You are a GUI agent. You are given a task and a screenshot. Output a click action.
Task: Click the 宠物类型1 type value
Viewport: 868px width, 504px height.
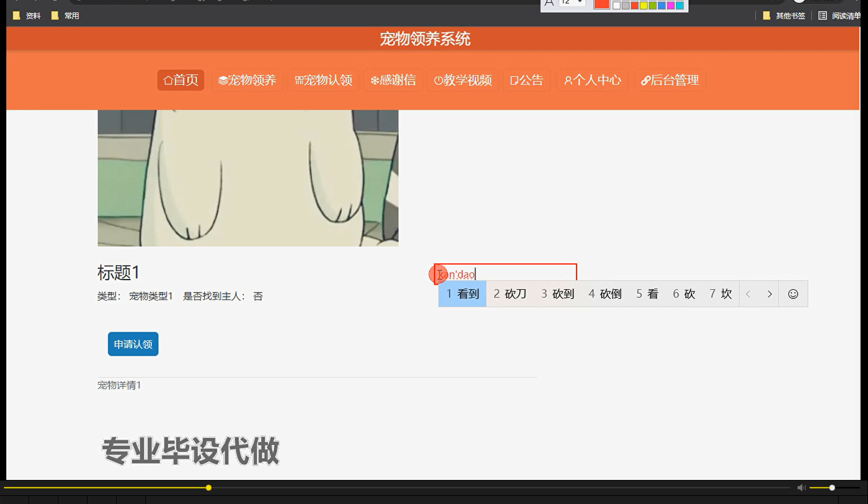click(x=151, y=296)
